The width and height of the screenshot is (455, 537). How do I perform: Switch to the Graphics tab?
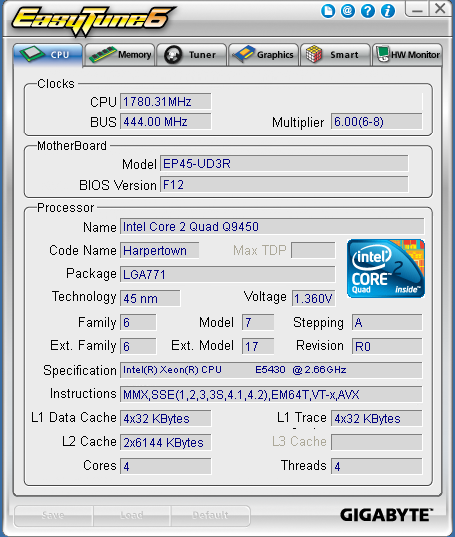pos(263,55)
